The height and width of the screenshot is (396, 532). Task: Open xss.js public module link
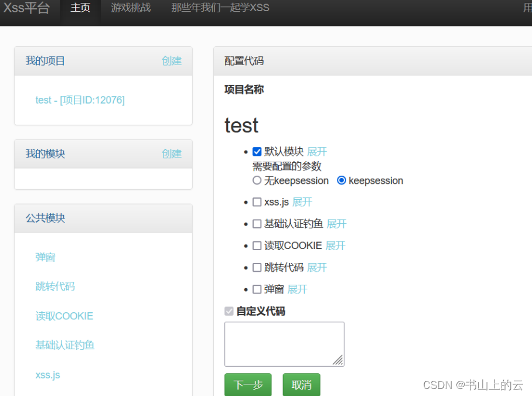tap(47, 375)
